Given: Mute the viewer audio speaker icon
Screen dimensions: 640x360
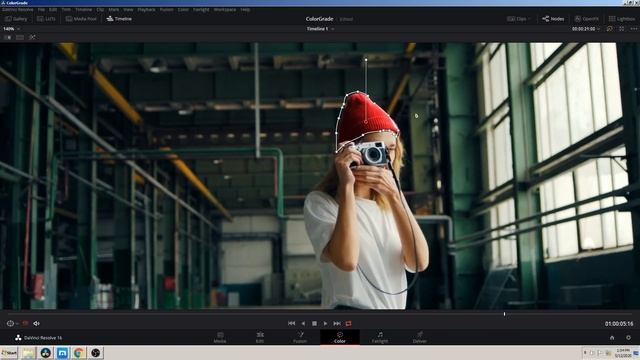Looking at the screenshot, I should [x=36, y=323].
